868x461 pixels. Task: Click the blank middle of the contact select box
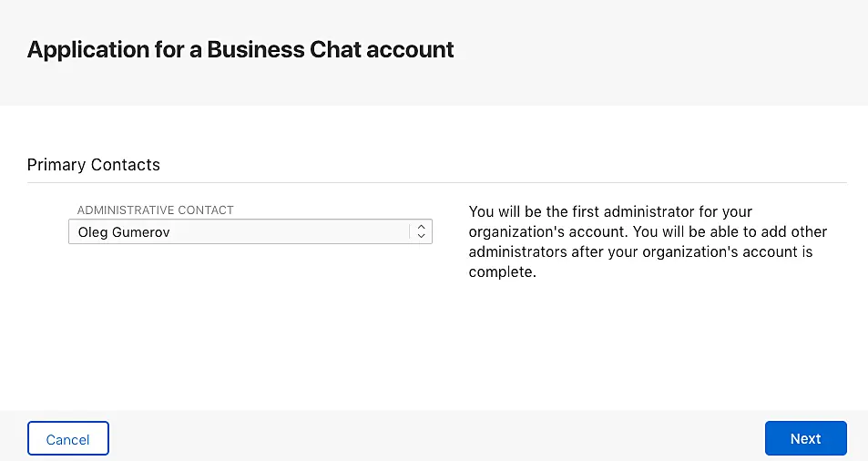(x=291, y=231)
